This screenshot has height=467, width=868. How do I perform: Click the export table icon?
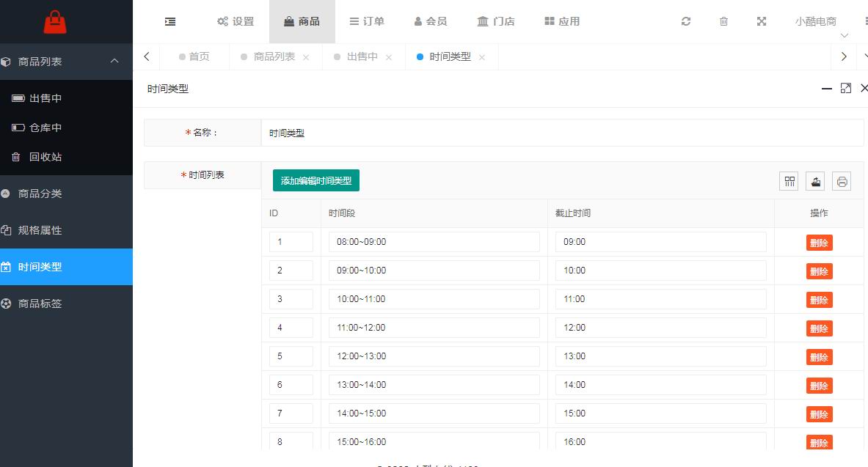click(x=815, y=181)
